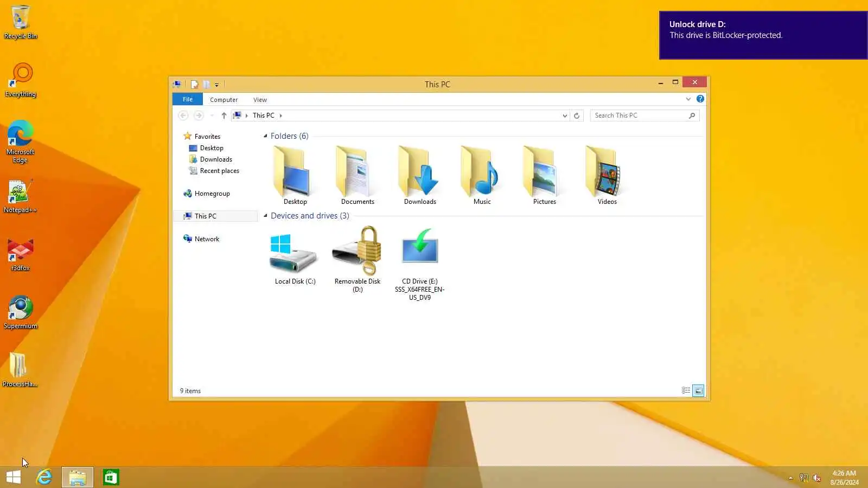Open the Music folder icon

(x=482, y=175)
